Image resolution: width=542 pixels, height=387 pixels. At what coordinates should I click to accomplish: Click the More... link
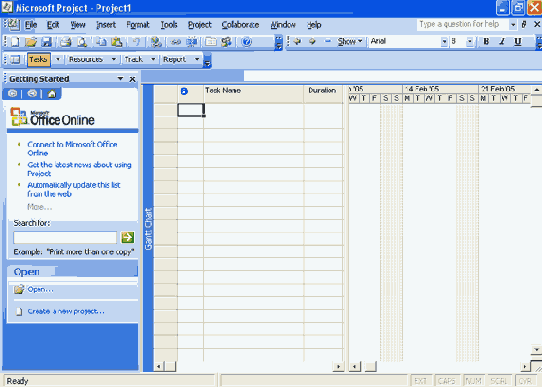click(39, 207)
